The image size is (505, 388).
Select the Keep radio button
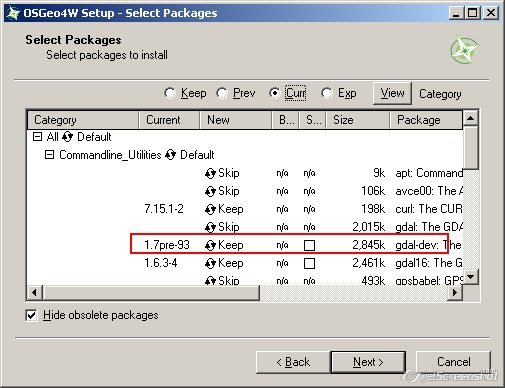click(x=170, y=93)
